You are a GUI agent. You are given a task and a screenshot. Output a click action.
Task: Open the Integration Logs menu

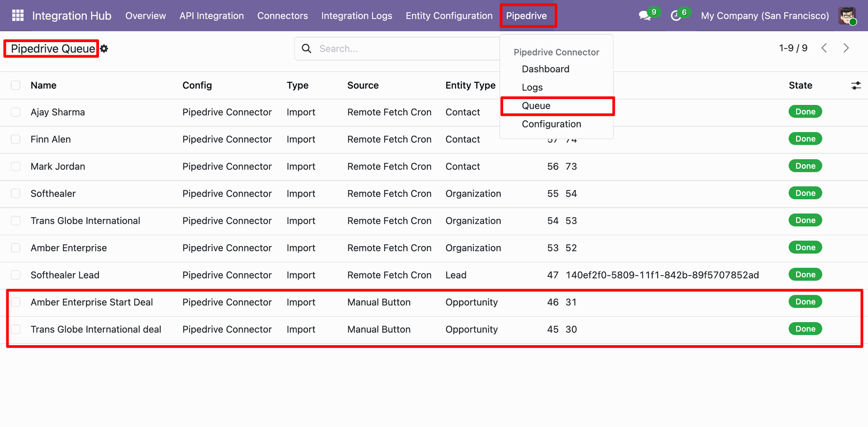point(357,16)
